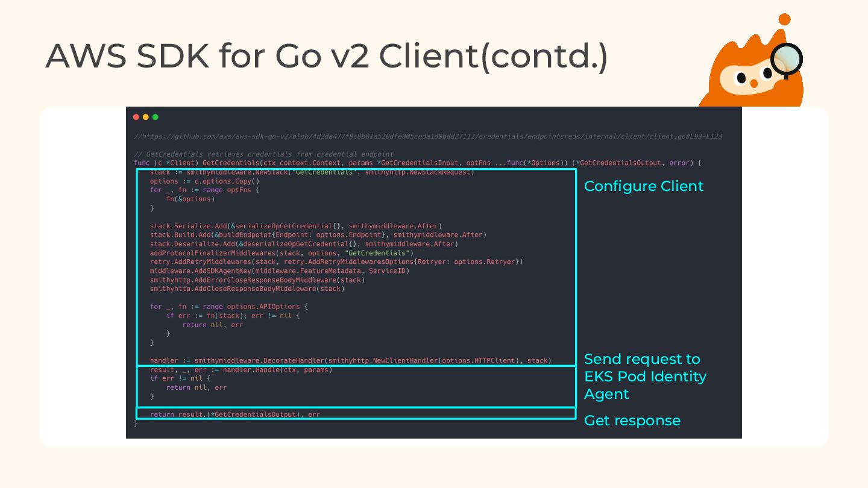The height and width of the screenshot is (488, 868).
Task: Select comment 'GetCredentials retrieves credentials from credential endpoint'
Action: tap(264, 154)
